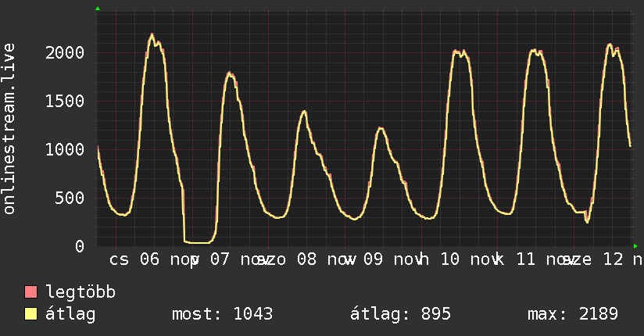
Task: Click the green arrow ending the X-axis
Action: click(x=635, y=245)
